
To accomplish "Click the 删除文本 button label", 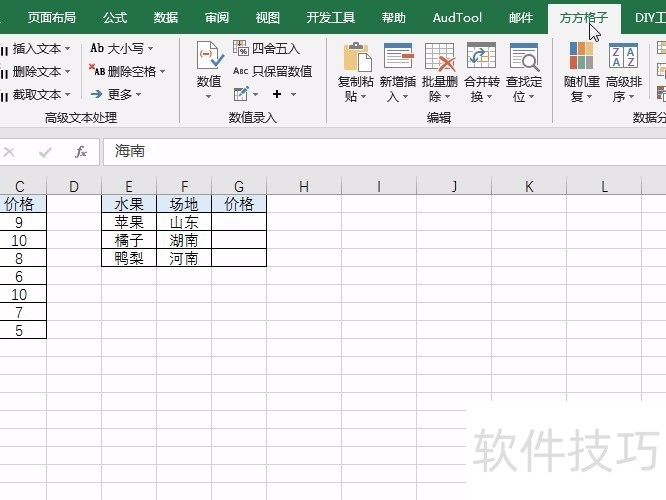I will (x=37, y=71).
